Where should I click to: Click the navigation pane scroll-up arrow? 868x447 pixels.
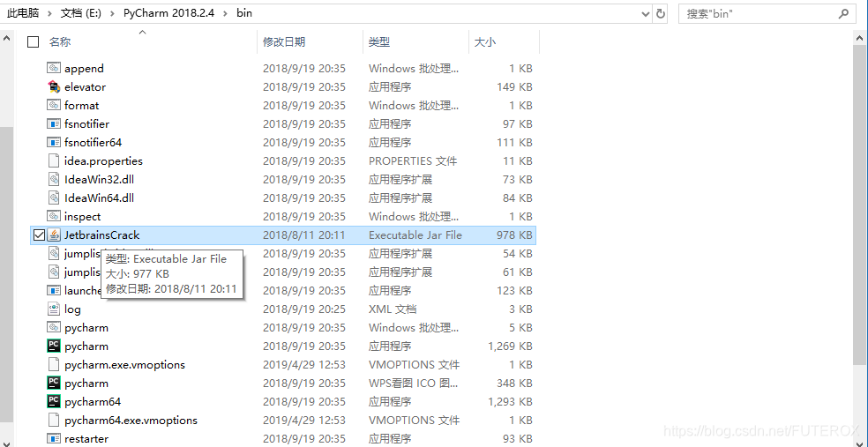[6, 39]
